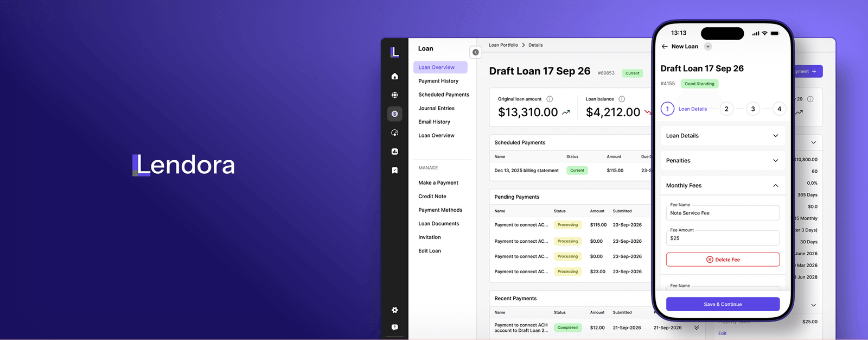The width and height of the screenshot is (868, 340).
Task: Click the $12.00 amount in Recent Payments
Action: coord(597,328)
